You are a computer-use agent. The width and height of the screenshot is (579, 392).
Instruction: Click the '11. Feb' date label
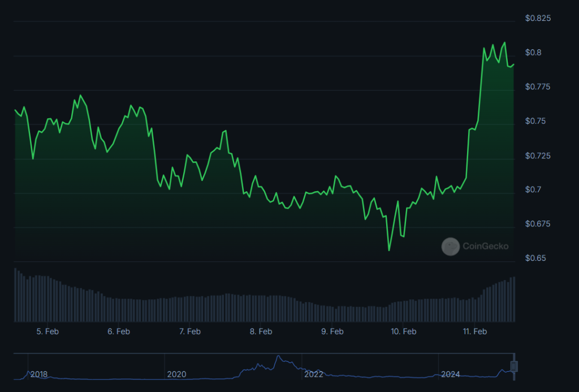click(475, 331)
